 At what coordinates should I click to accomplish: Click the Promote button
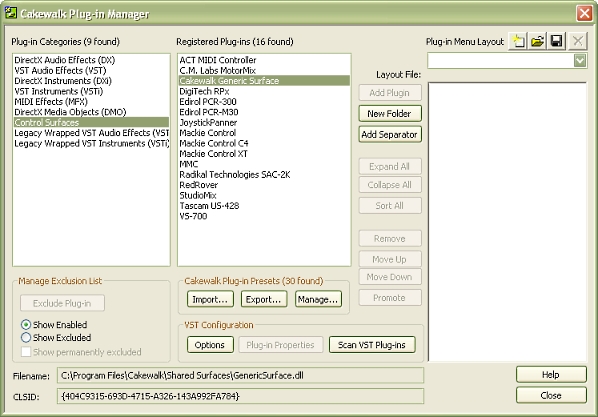click(x=390, y=298)
